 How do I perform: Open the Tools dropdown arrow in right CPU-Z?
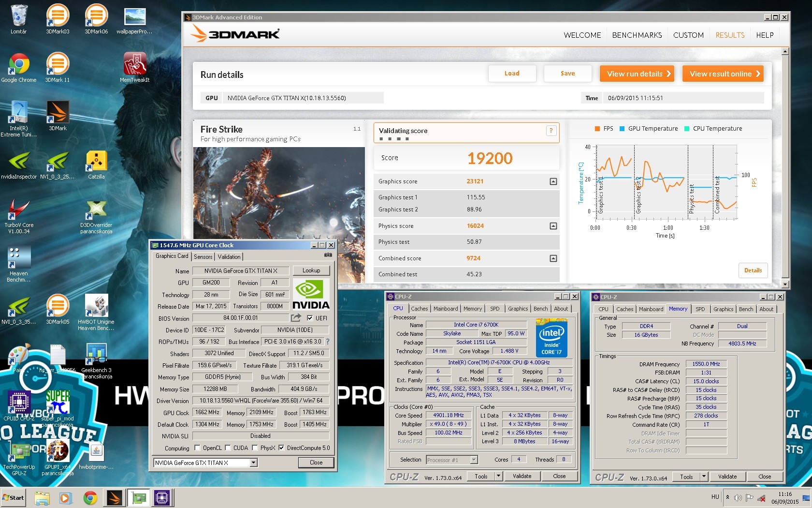704,477
